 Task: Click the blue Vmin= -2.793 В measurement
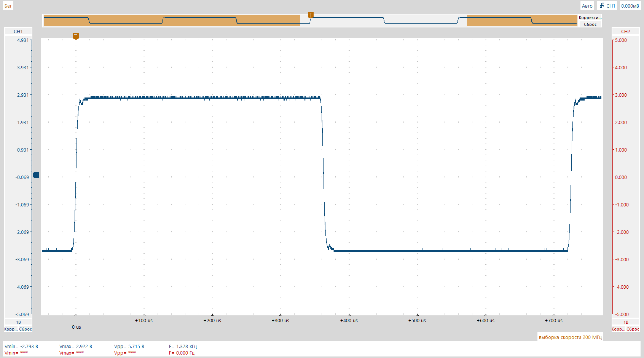[x=21, y=346]
